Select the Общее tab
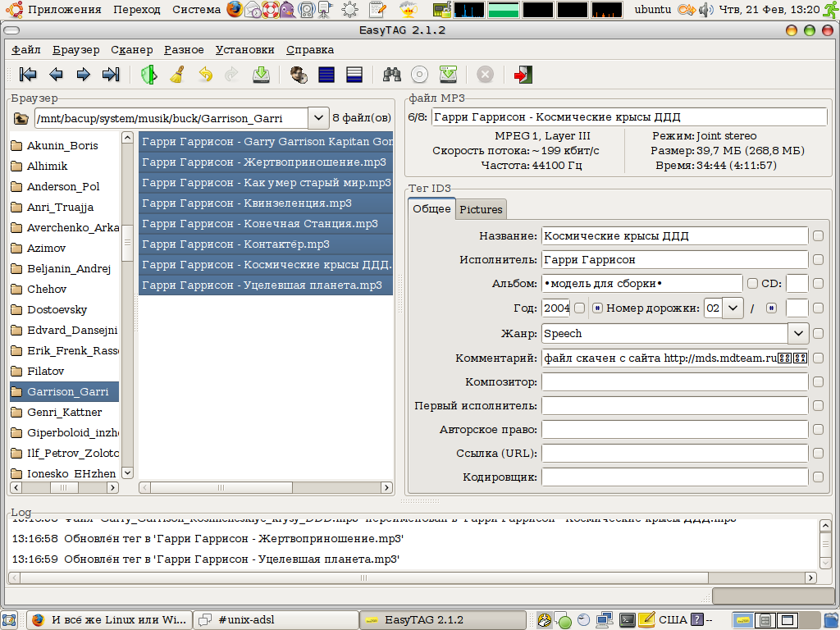The image size is (840, 630). point(431,208)
